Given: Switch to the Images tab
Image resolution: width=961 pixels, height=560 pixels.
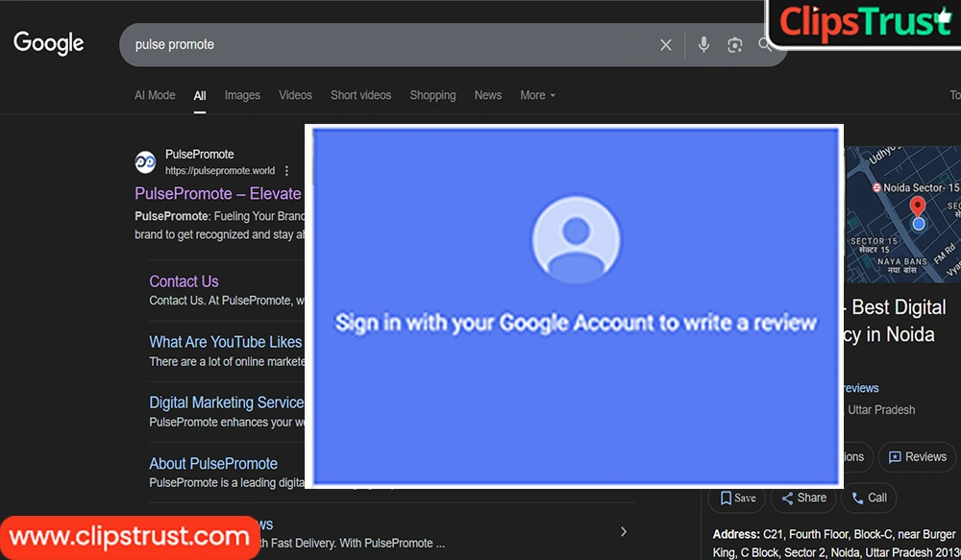Looking at the screenshot, I should pos(242,95).
